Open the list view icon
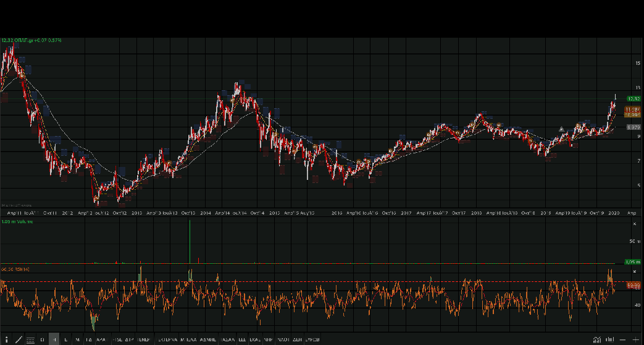 pyautogui.click(x=30, y=339)
